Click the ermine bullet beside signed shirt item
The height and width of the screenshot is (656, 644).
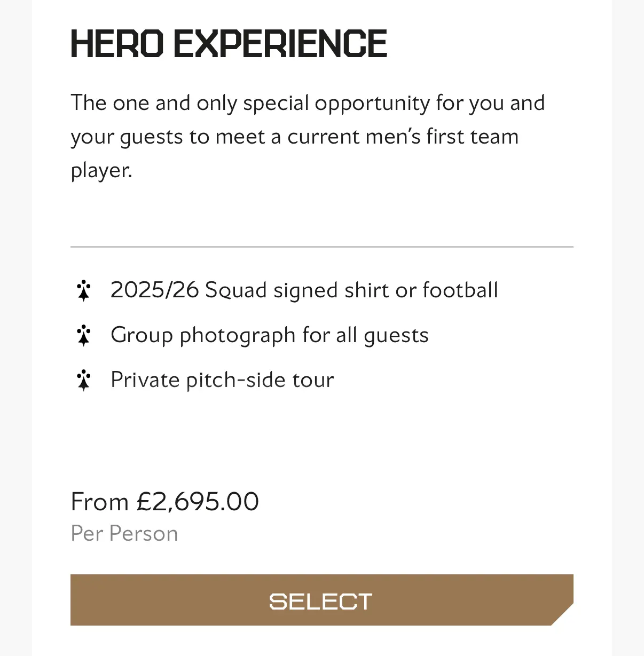coord(84,291)
